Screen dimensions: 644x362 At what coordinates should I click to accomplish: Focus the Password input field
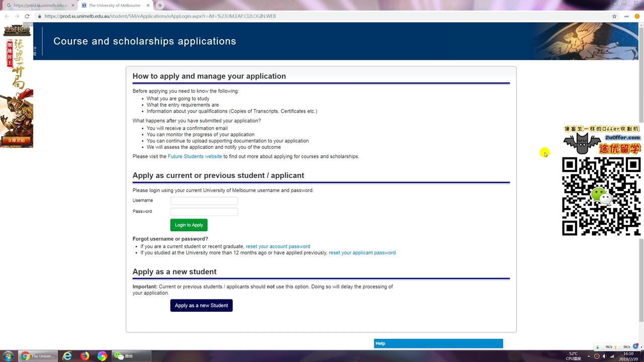point(204,212)
